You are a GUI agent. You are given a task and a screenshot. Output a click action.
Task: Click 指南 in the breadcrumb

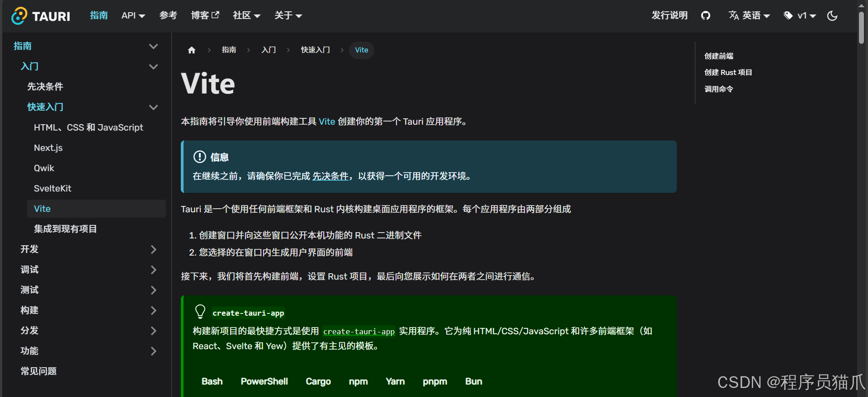click(x=229, y=50)
